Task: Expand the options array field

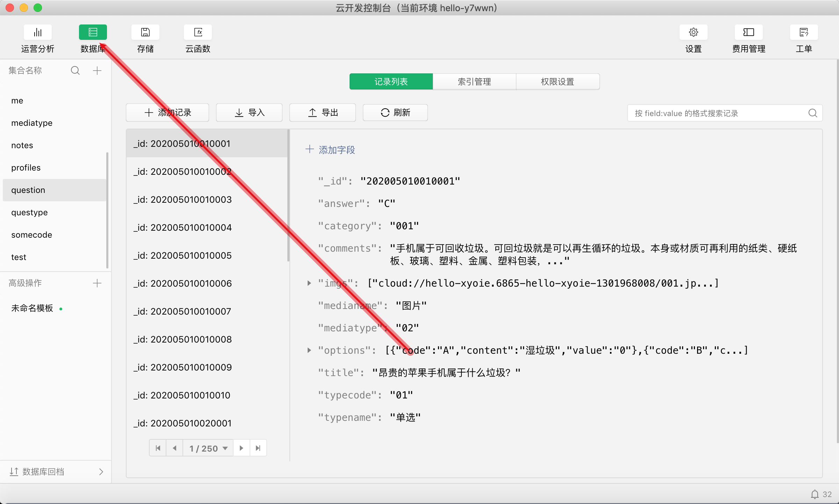Action: [x=309, y=350]
